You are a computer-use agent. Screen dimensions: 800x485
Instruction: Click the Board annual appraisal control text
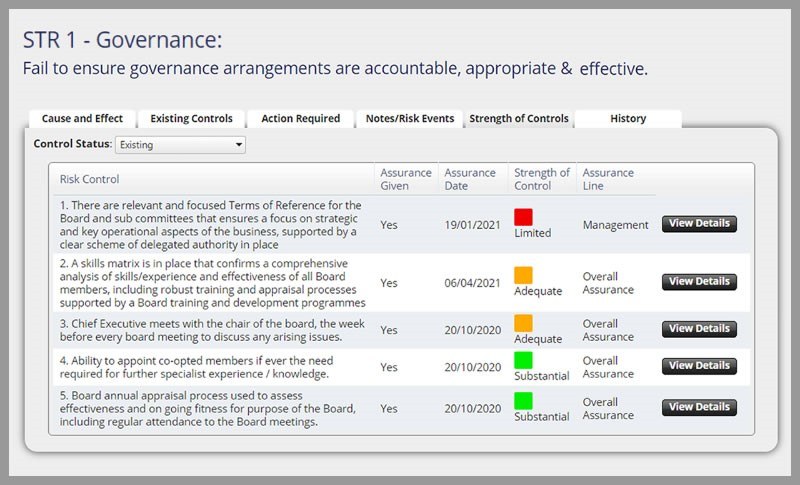pyautogui.click(x=208, y=409)
